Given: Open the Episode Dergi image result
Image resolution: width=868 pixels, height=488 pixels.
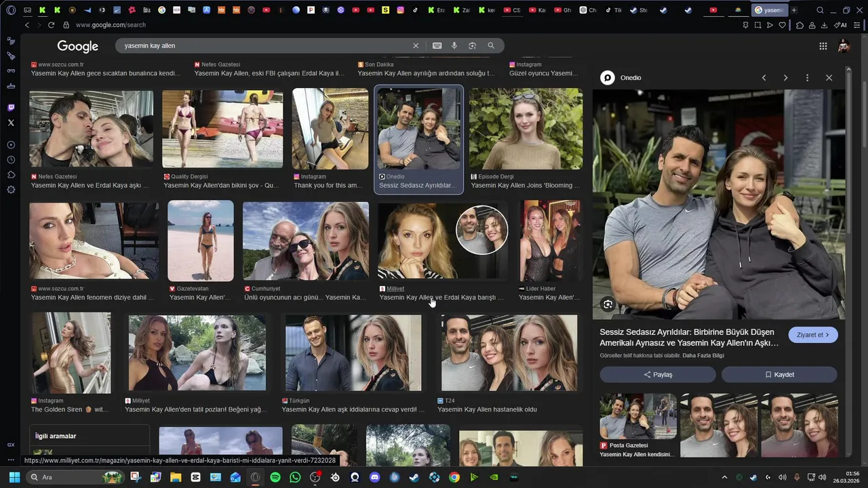Looking at the screenshot, I should coord(526,129).
